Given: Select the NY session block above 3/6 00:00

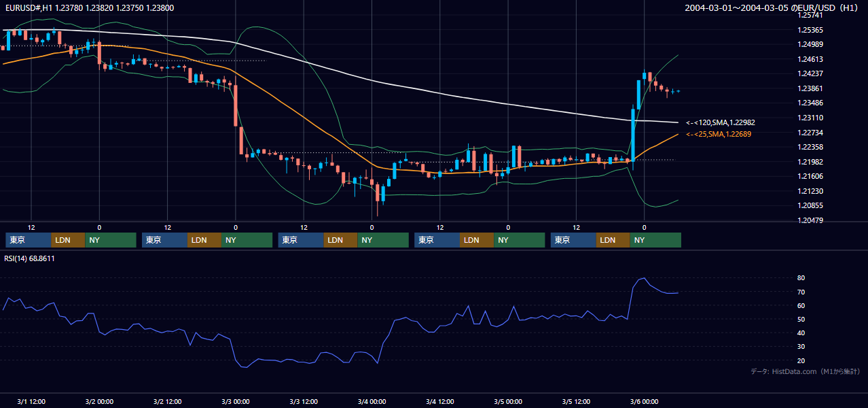Looking at the screenshot, I should [655, 240].
